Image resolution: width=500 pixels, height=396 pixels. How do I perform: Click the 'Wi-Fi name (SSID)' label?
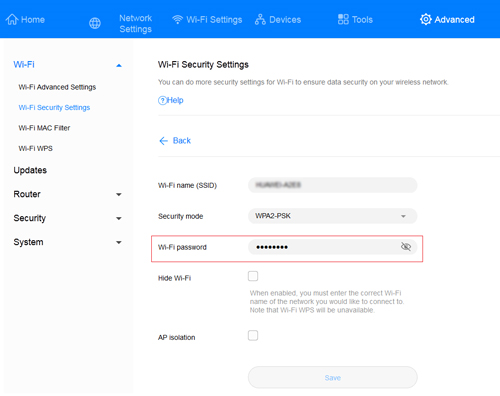pos(187,185)
